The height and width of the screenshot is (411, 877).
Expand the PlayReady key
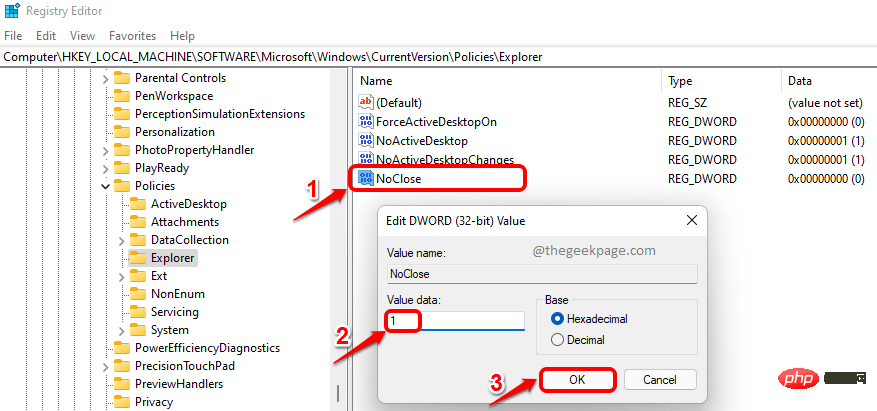pos(105,168)
